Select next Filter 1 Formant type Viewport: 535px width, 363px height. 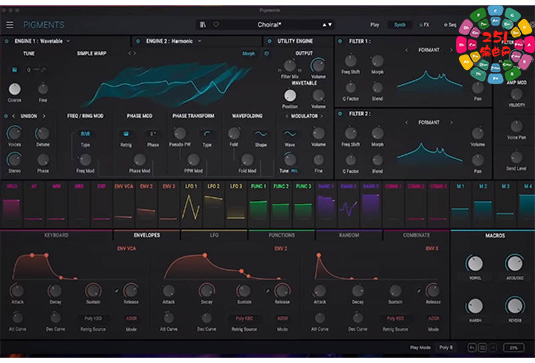451,50
